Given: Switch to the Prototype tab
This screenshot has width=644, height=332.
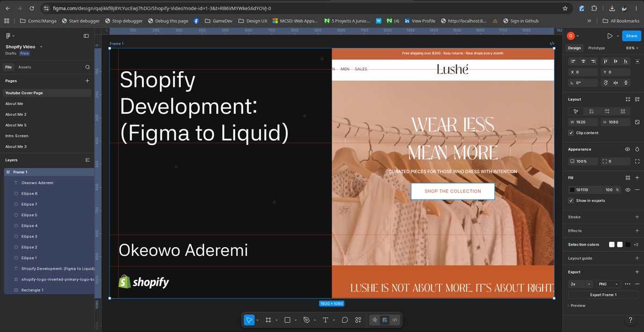Looking at the screenshot, I should [596, 48].
